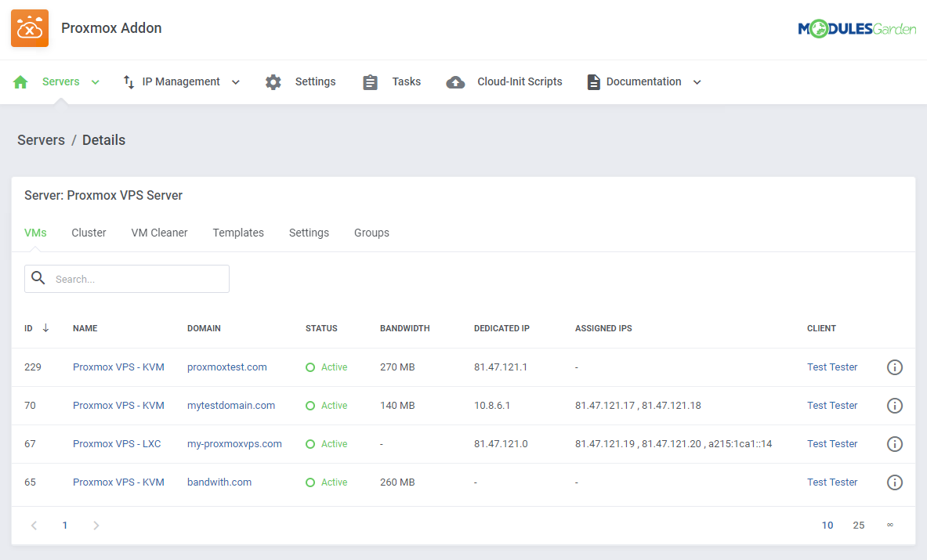
Task: Switch to the server Settings tab
Action: [x=309, y=233]
